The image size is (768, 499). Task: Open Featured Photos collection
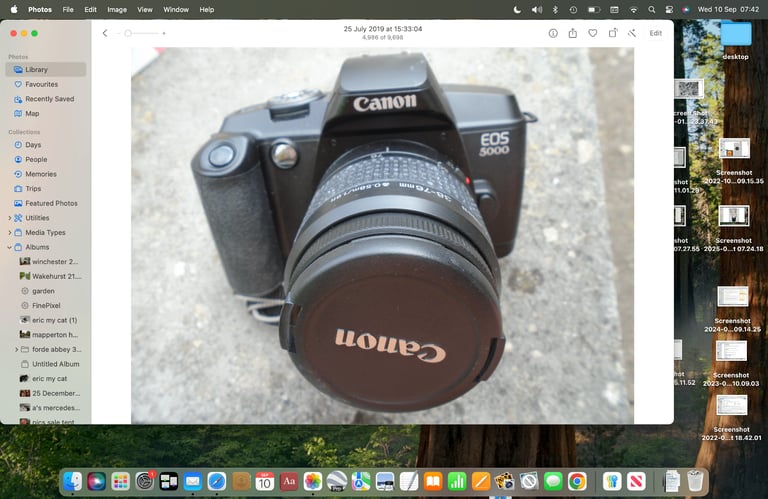[46, 203]
